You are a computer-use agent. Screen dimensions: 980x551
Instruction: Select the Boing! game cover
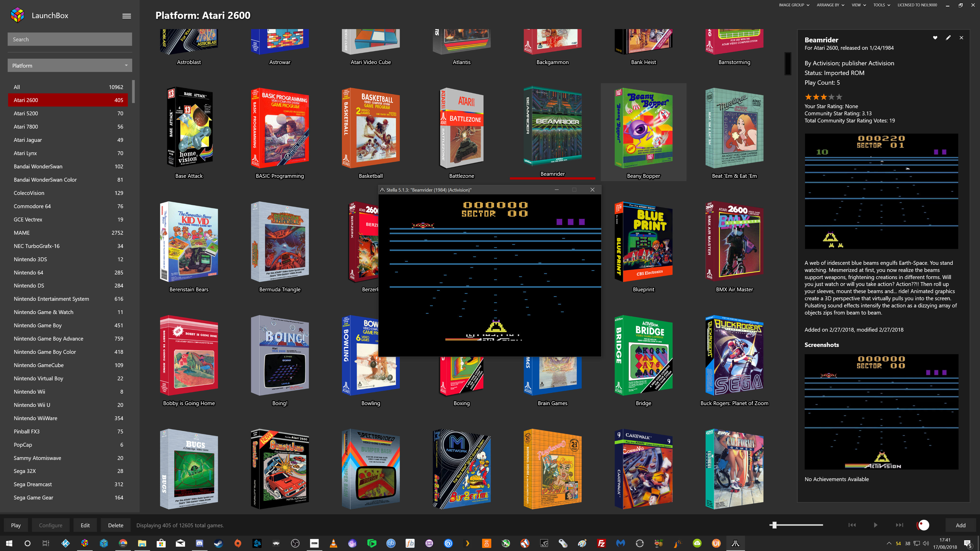[280, 355]
